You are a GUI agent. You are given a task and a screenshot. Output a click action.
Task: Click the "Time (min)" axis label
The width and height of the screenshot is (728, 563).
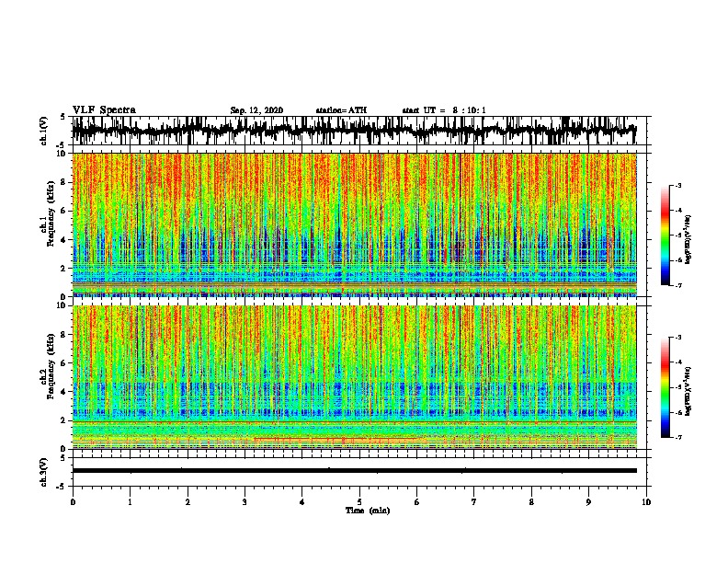(x=368, y=511)
